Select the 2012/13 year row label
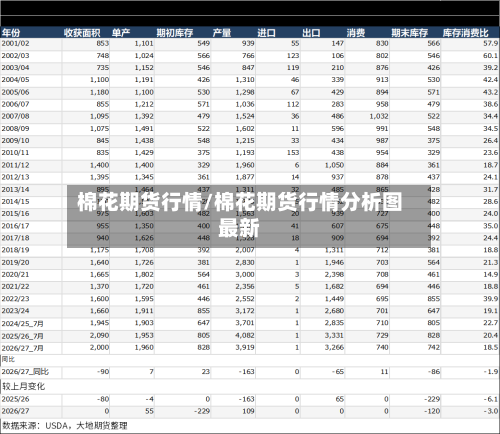The width and height of the screenshot is (500, 434). pos(15,177)
